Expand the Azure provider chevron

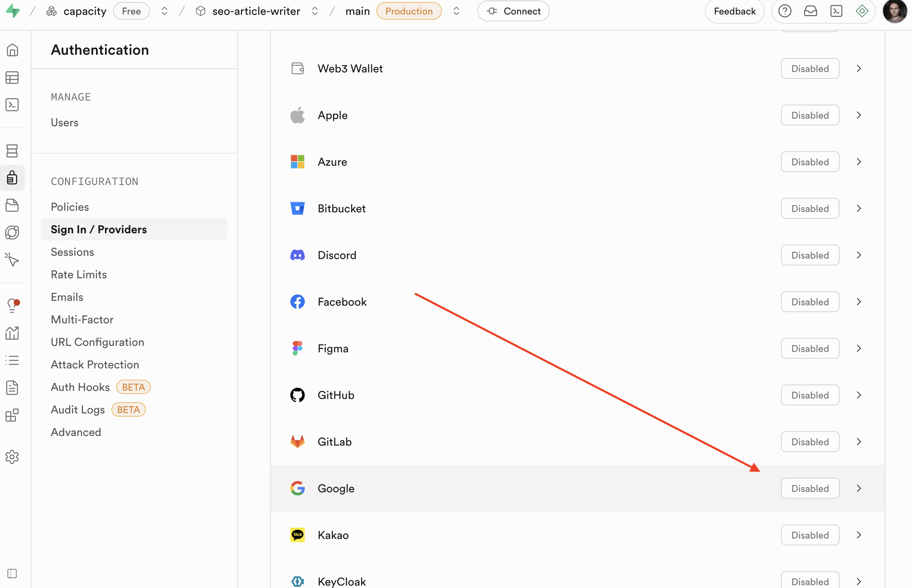pos(859,162)
